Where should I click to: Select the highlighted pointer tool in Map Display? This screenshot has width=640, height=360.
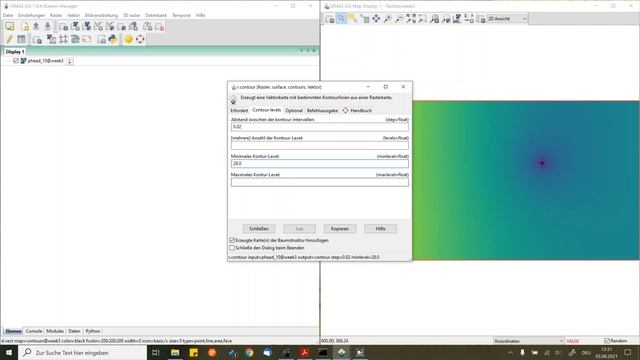coord(341,19)
